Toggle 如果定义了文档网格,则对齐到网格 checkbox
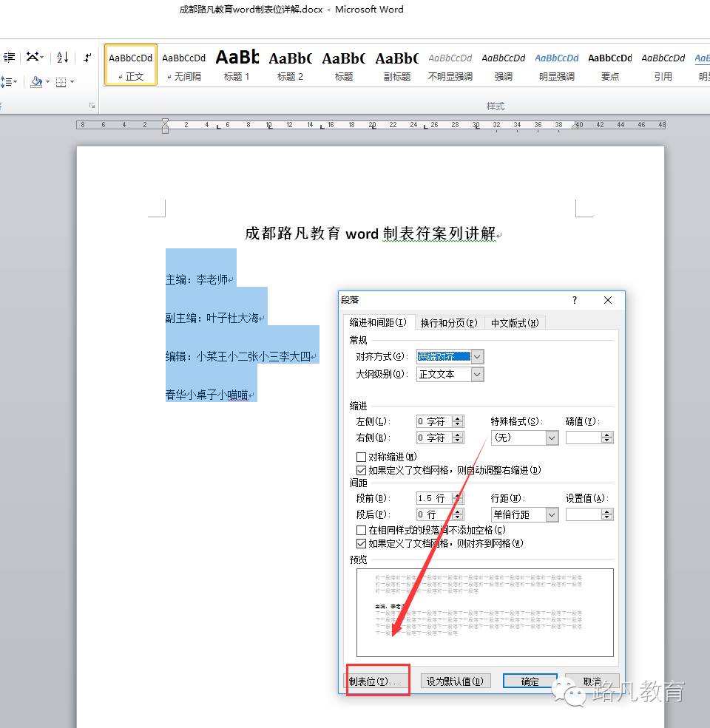The height and width of the screenshot is (728, 710). (361, 544)
